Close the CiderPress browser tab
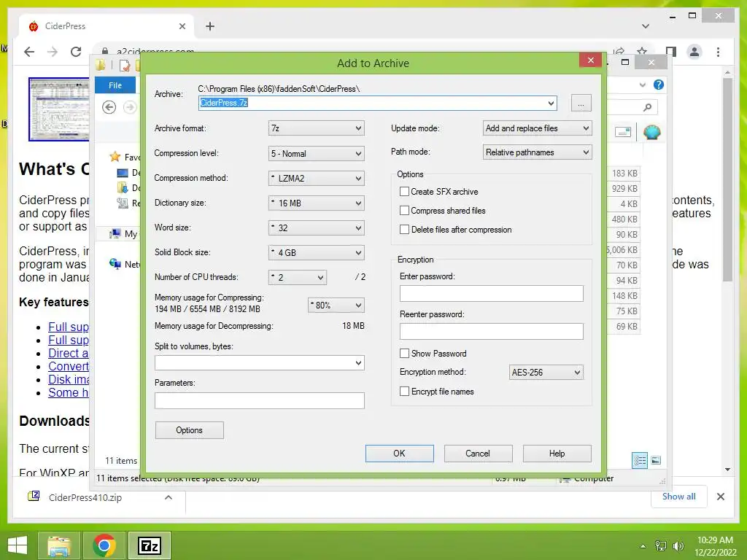 pos(182,26)
